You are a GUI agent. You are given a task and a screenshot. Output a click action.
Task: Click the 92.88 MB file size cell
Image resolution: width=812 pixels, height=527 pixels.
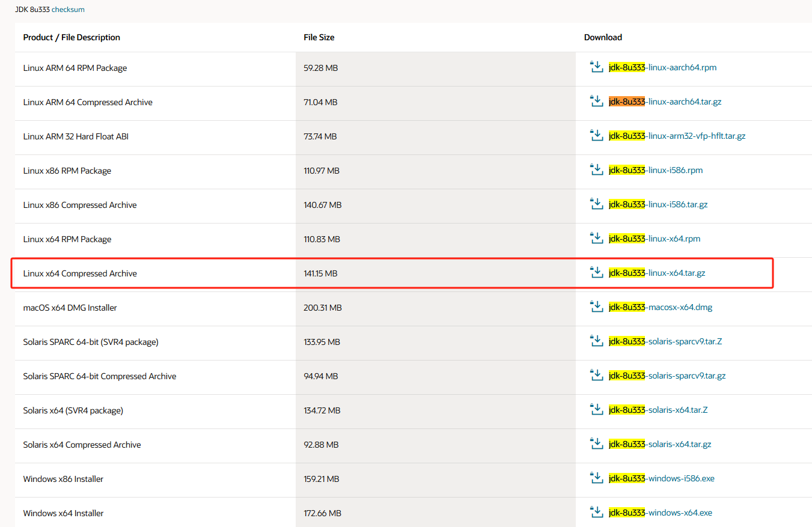[x=436, y=445]
